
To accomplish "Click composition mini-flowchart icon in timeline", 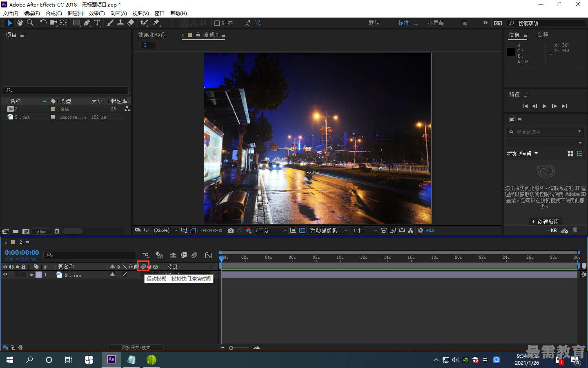I will pos(145,255).
